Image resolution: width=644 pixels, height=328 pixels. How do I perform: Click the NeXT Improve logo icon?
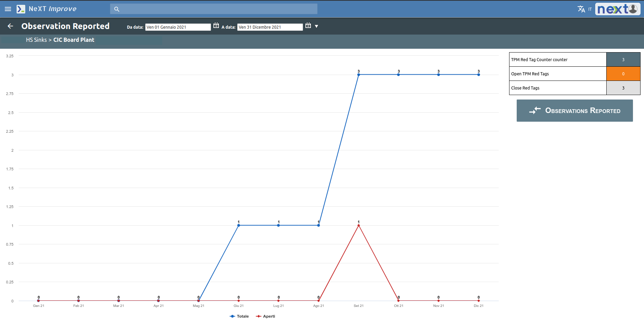21,9
